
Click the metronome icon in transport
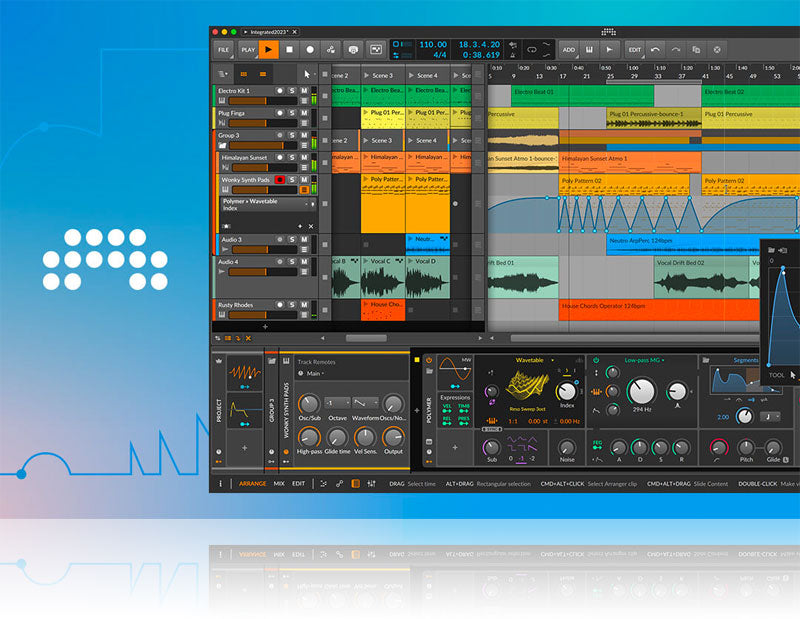[x=513, y=55]
